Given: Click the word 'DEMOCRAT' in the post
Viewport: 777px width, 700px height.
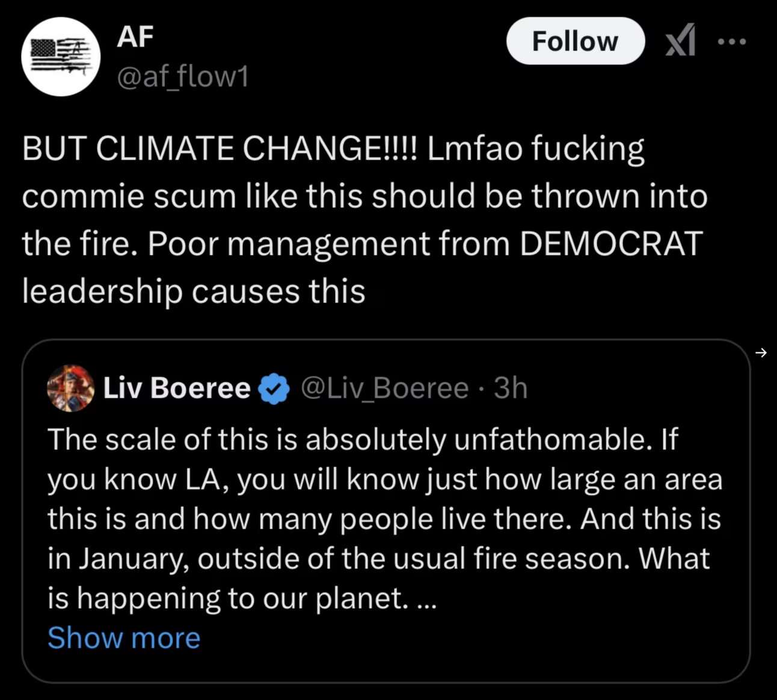Looking at the screenshot, I should tap(610, 244).
